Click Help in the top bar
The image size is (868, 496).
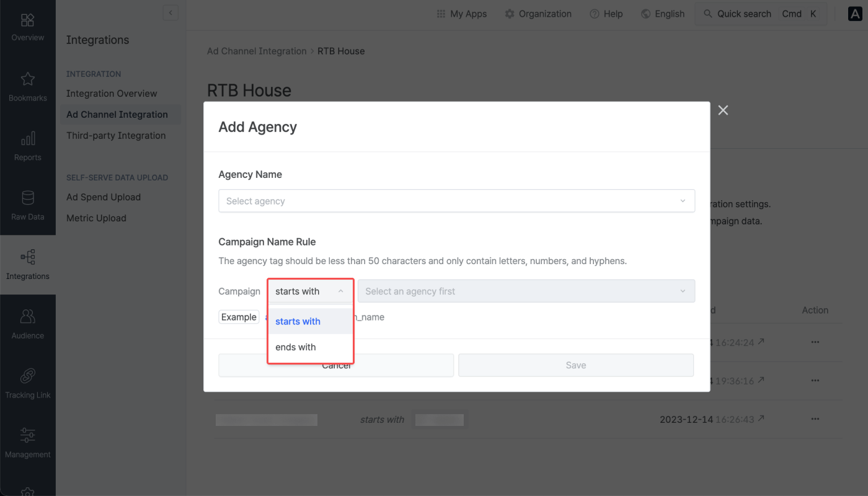tap(606, 14)
